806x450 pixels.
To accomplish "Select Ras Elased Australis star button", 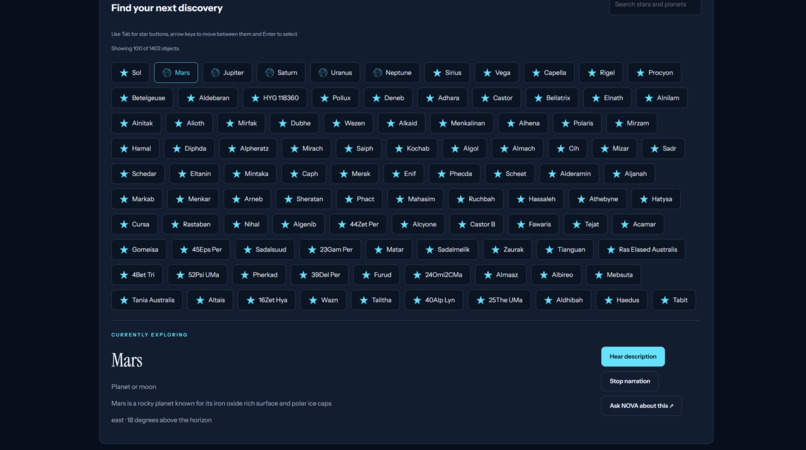I will point(642,249).
